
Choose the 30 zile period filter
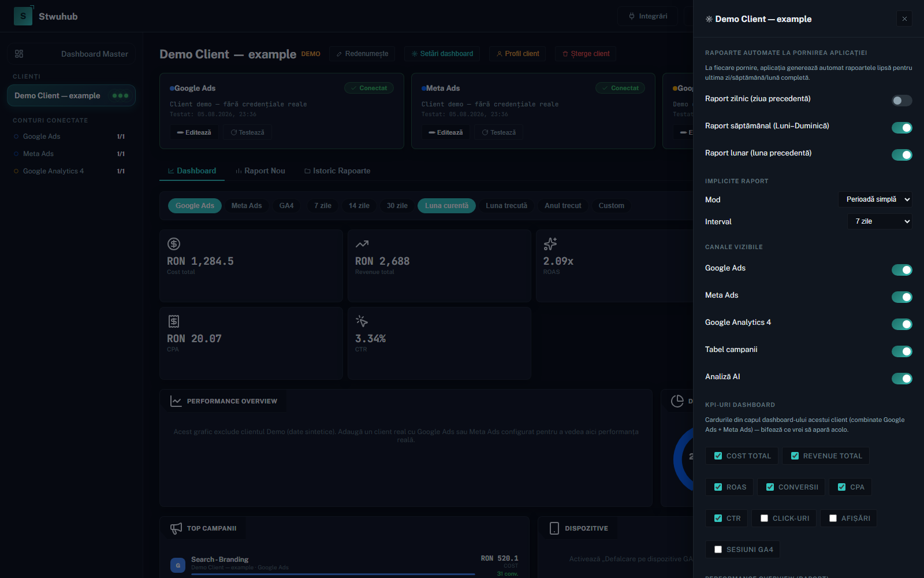tap(397, 206)
